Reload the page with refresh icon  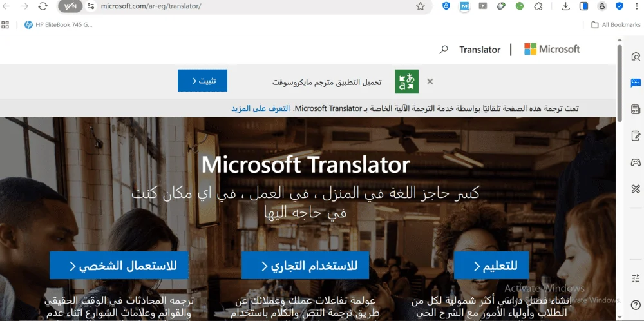pyautogui.click(x=43, y=6)
